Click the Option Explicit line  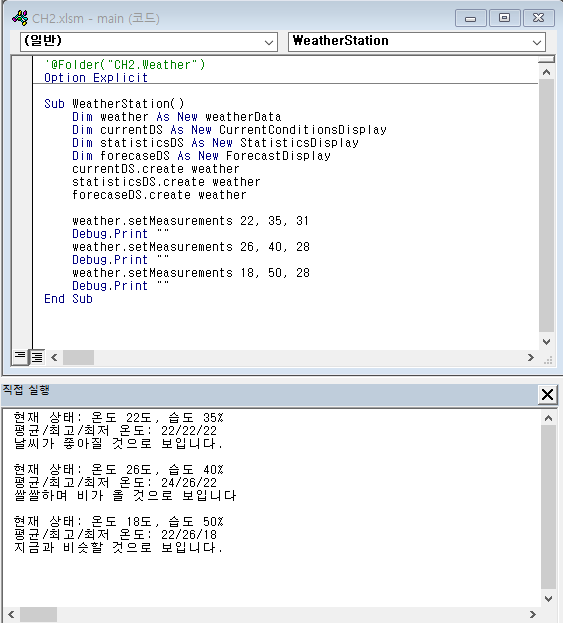click(96, 78)
